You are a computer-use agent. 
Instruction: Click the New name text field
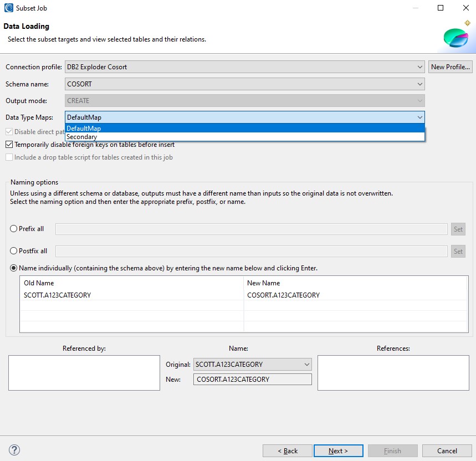tap(253, 380)
